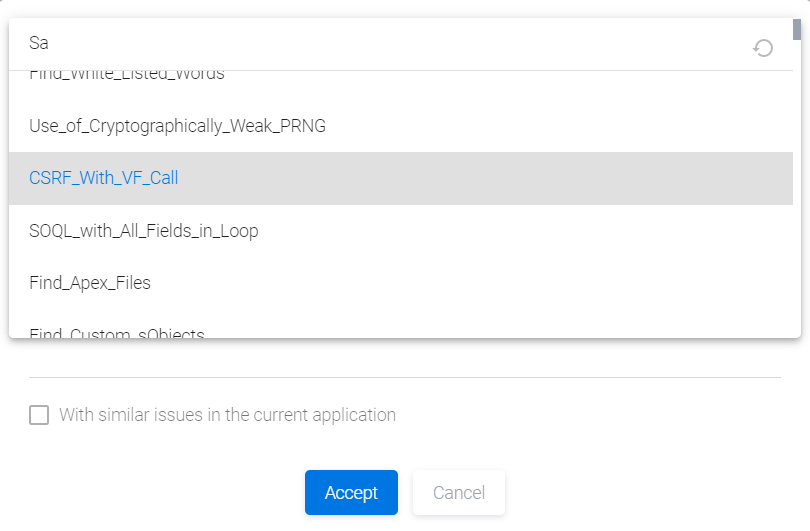Click the blue CSRF_With_VF_Call text
This screenshot has width=810, height=531.
click(x=104, y=178)
